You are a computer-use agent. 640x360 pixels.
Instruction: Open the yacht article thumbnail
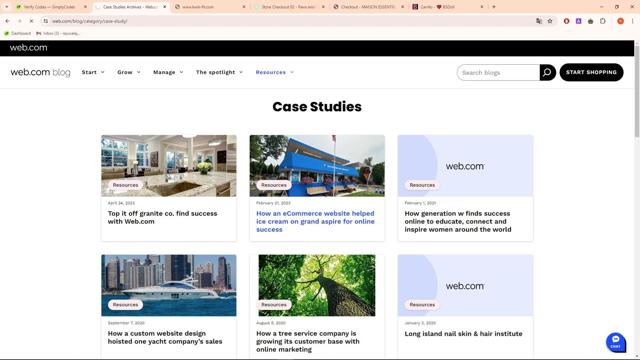(169, 285)
